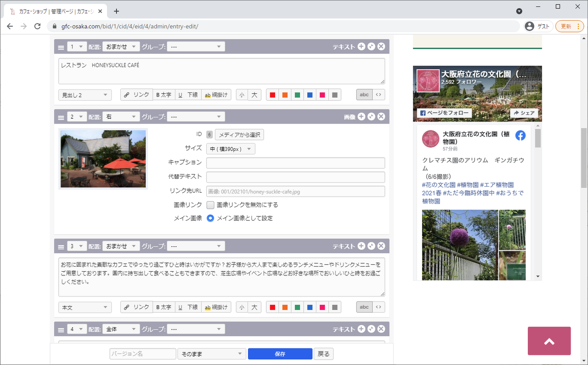Click the メディアから選択 button
Image resolution: width=588 pixels, height=365 pixels.
click(x=239, y=135)
